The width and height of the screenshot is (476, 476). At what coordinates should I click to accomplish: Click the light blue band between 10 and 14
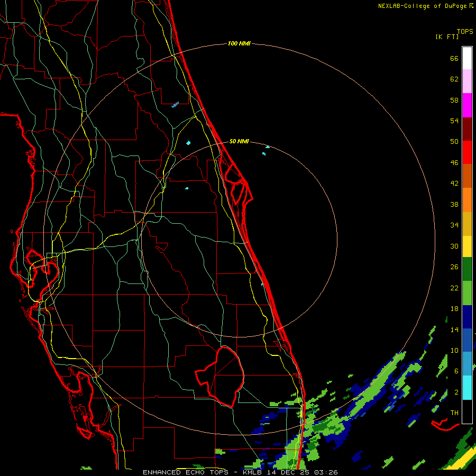[467, 364]
